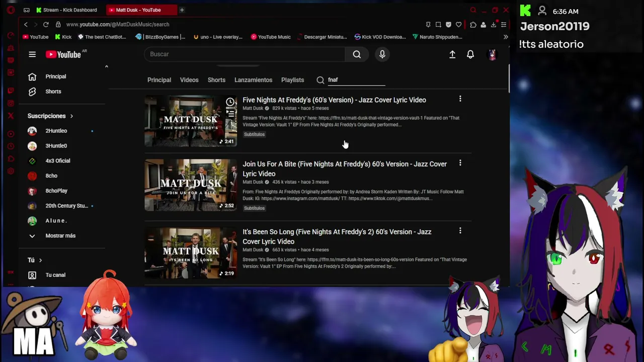View site info lock icon
644x362 pixels.
point(58,24)
